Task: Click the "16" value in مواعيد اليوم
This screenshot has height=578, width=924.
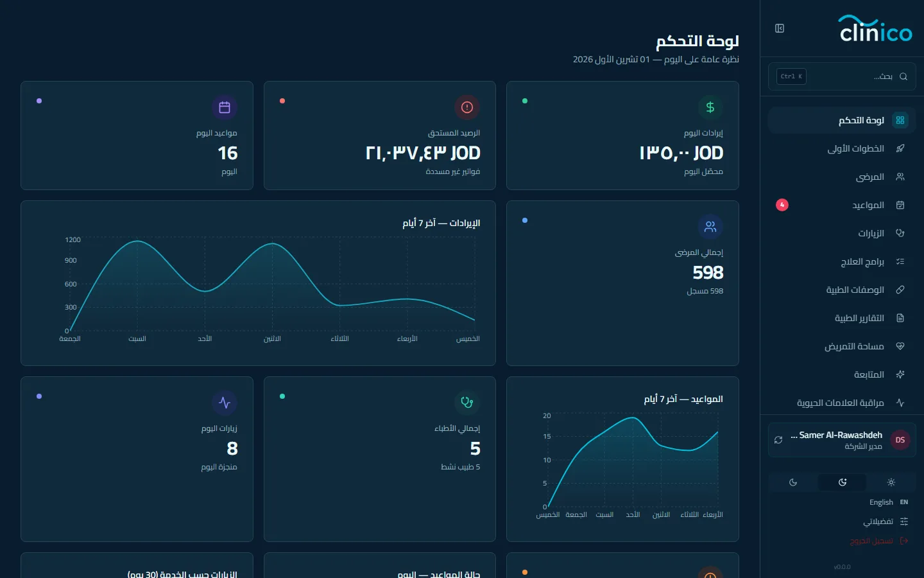Action: (x=228, y=153)
